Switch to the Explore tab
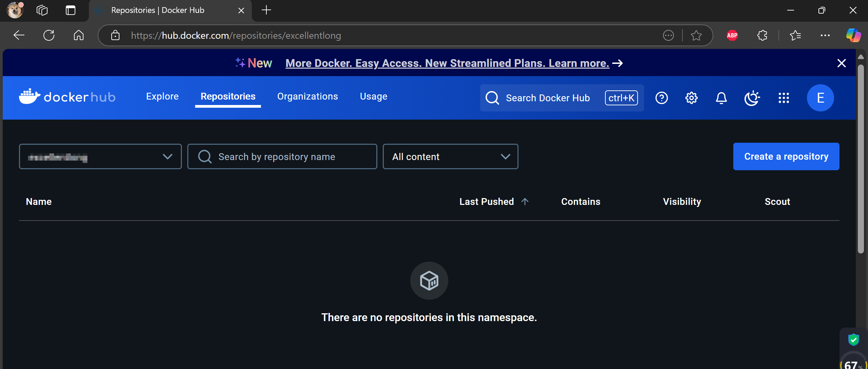The width and height of the screenshot is (868, 369). [162, 96]
